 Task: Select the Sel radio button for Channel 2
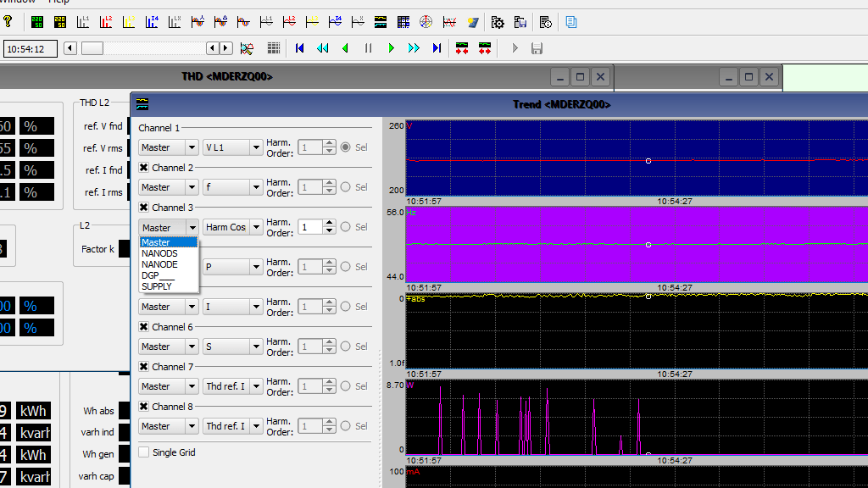pos(345,187)
